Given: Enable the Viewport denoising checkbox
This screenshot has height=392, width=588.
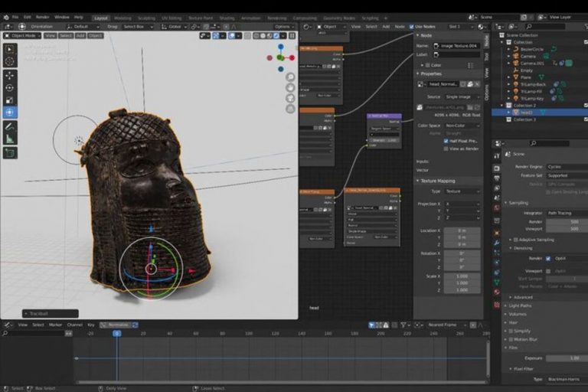Looking at the screenshot, I should pos(548,271).
